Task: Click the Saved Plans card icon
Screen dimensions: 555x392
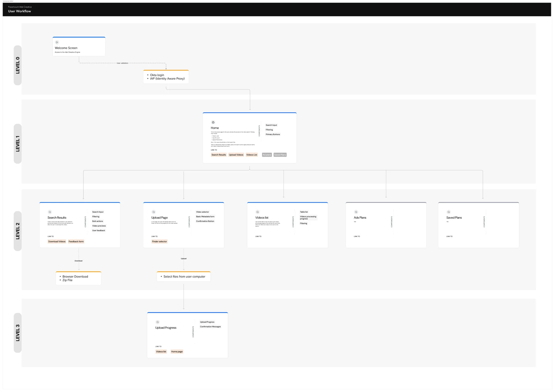Action: coord(449,212)
